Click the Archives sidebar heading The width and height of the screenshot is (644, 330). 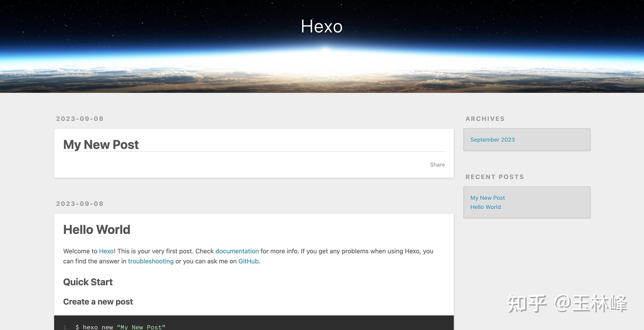pyautogui.click(x=485, y=119)
